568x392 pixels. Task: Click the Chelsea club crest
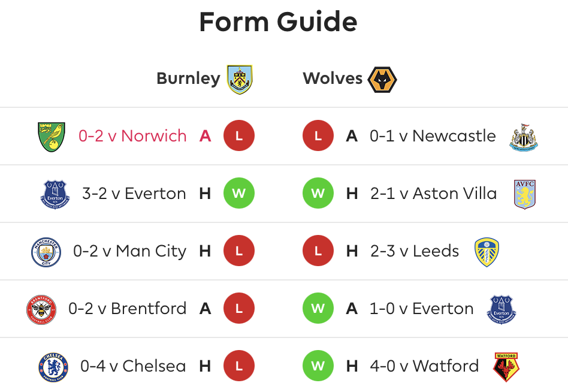(53, 367)
